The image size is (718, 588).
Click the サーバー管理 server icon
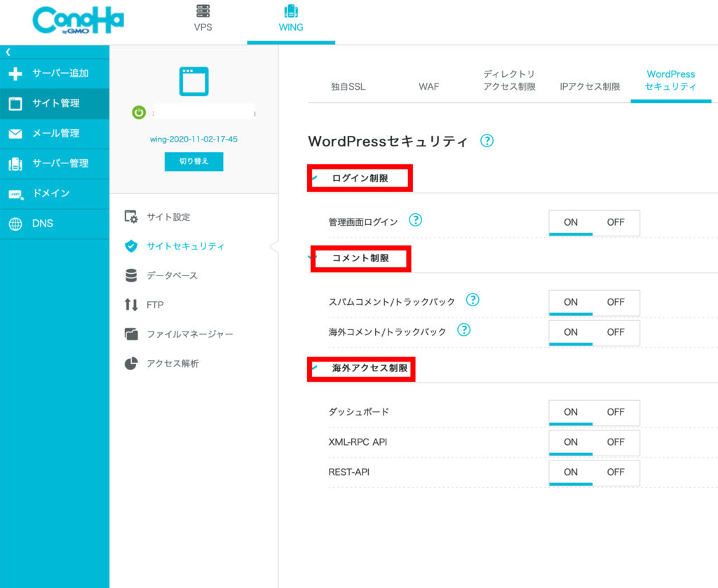pyautogui.click(x=15, y=164)
